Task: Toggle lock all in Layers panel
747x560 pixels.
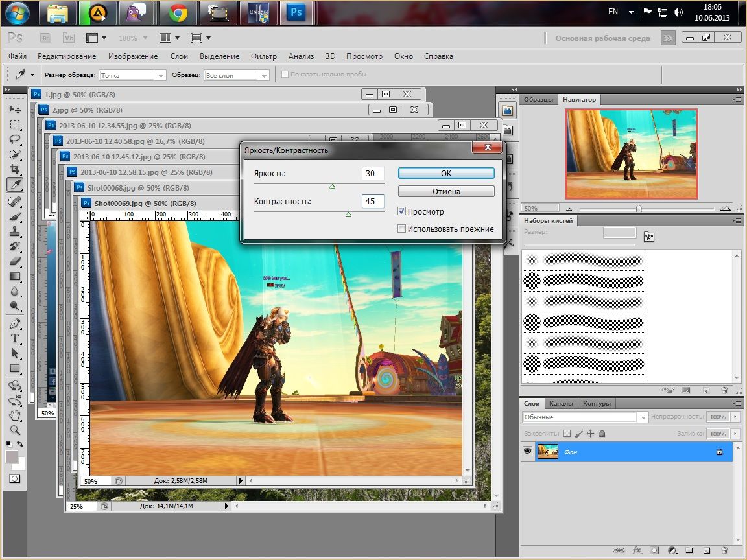Action: pos(602,434)
